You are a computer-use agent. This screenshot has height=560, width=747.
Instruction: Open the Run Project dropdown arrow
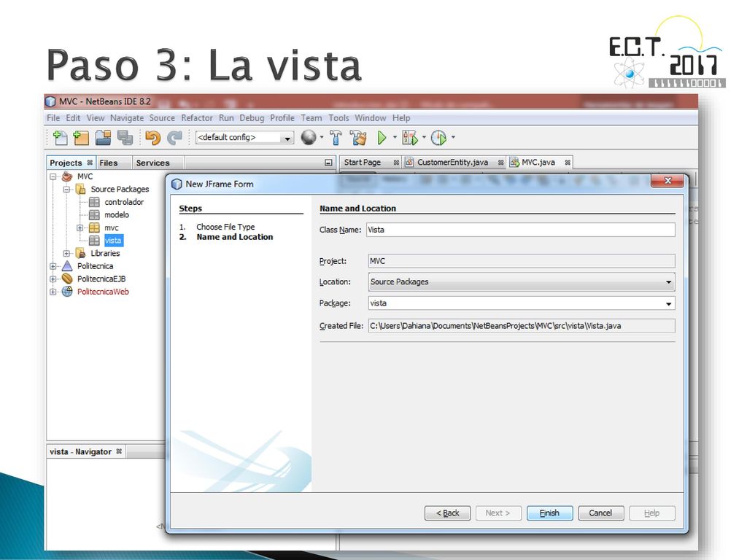[x=395, y=137]
